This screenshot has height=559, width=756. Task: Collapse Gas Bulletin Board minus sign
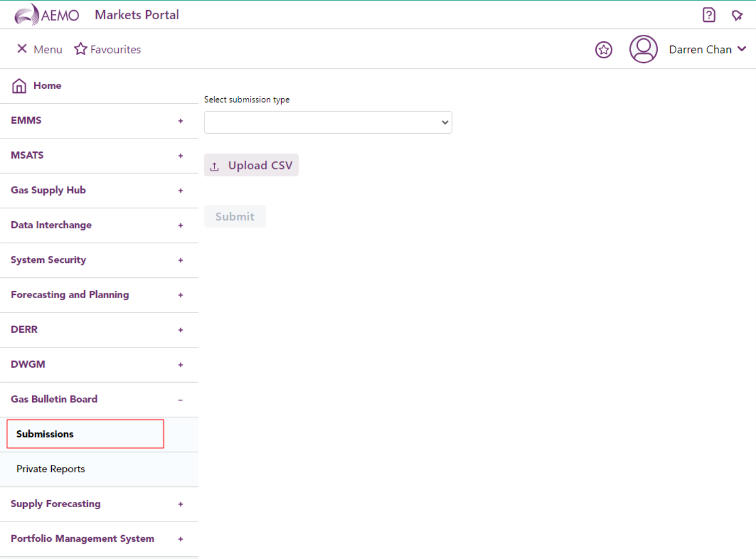181,400
